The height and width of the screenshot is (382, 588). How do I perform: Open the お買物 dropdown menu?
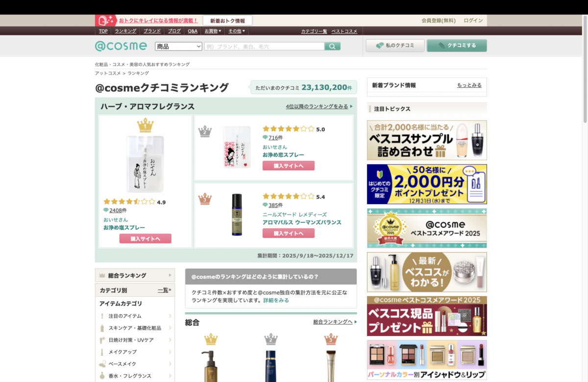212,31
